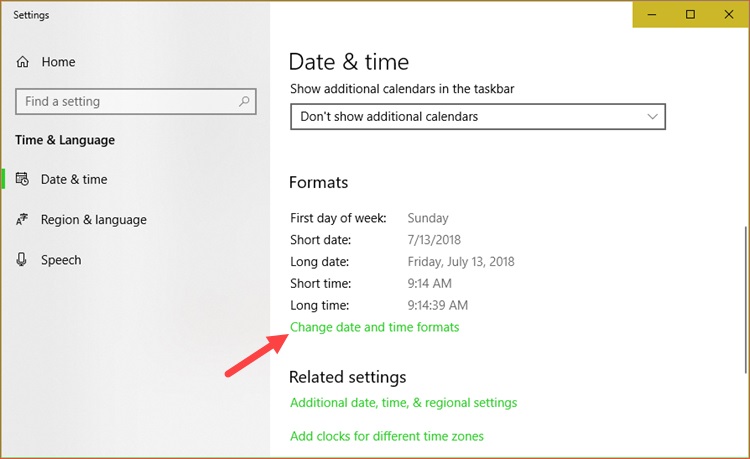This screenshot has width=750, height=459.
Task: Click the Region & language character icon
Action: (x=23, y=220)
